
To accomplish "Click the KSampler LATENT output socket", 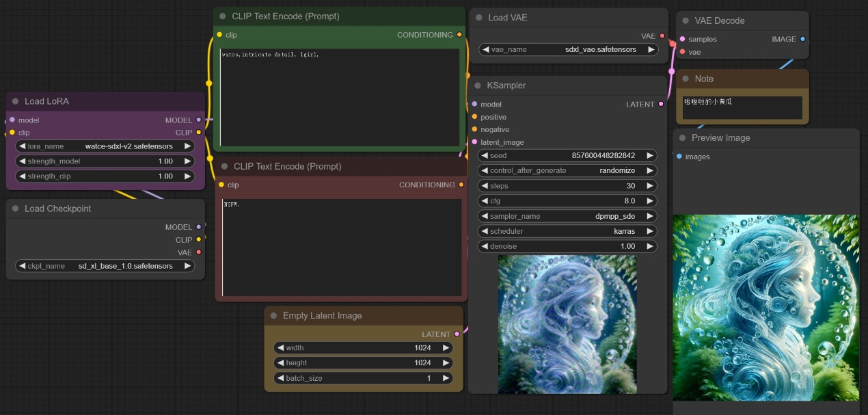I will (661, 105).
